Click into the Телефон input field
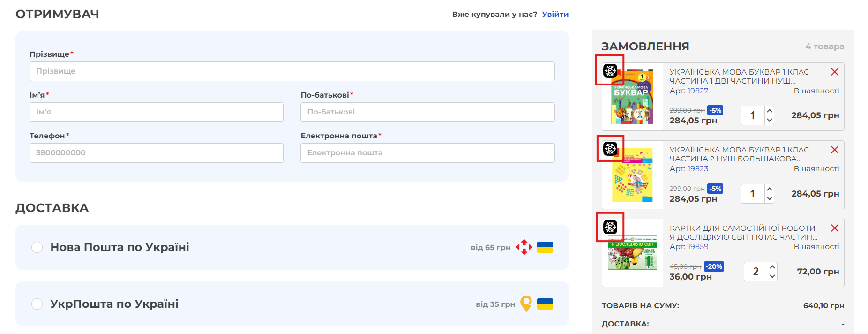The width and height of the screenshot is (868, 334). [156, 153]
